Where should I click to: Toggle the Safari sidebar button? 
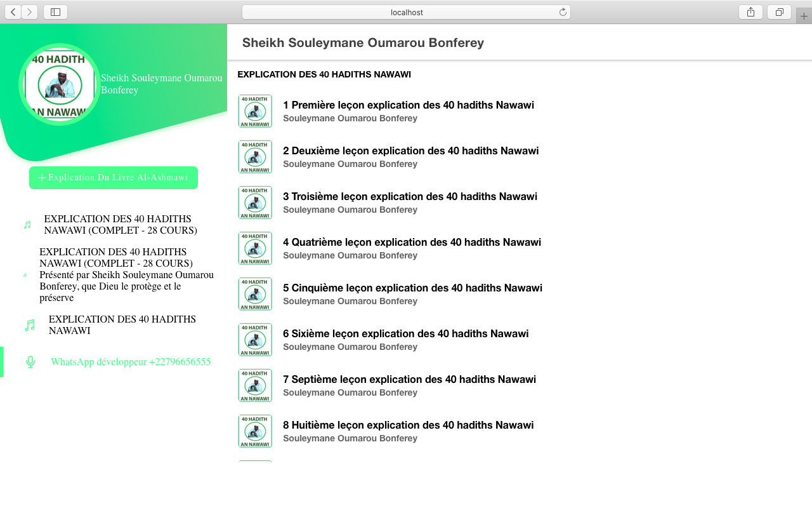click(x=55, y=12)
